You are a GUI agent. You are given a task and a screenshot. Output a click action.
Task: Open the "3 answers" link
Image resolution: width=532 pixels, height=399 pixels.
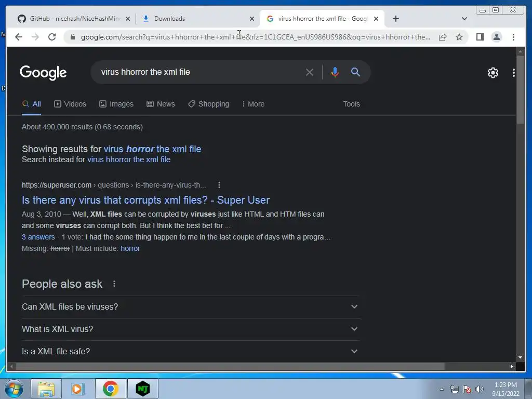point(38,237)
